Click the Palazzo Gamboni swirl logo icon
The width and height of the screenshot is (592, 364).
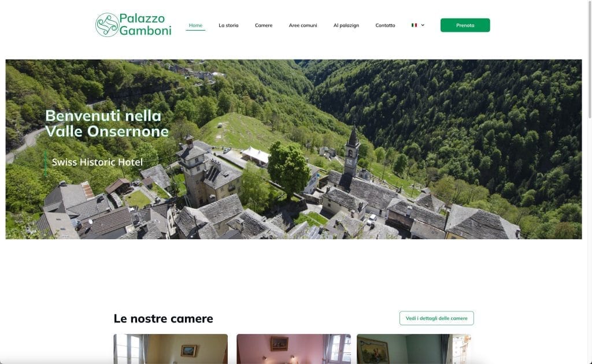107,25
